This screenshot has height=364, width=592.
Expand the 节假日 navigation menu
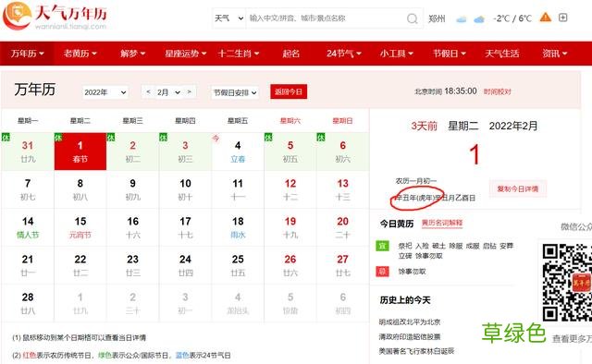(x=449, y=54)
